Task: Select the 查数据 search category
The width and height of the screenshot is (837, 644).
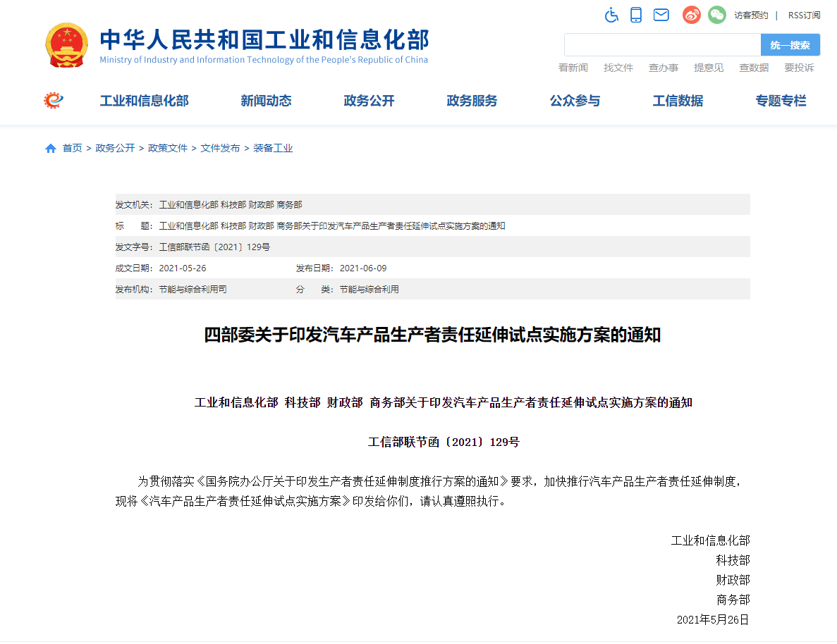Action: (x=754, y=68)
